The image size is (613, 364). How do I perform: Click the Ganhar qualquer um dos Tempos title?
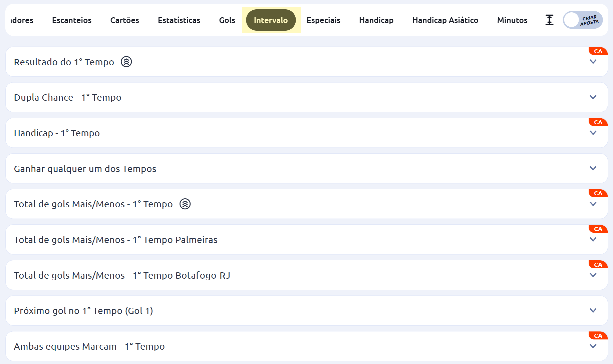[85, 169]
